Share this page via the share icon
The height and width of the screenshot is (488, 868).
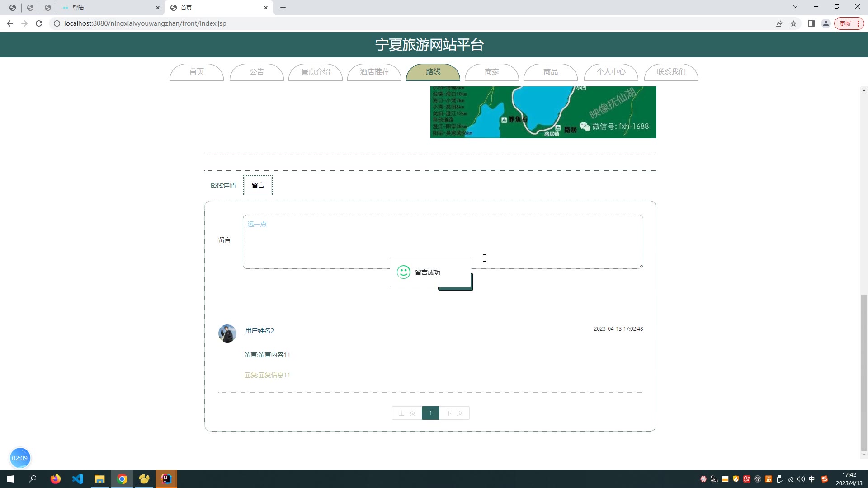[x=779, y=23]
